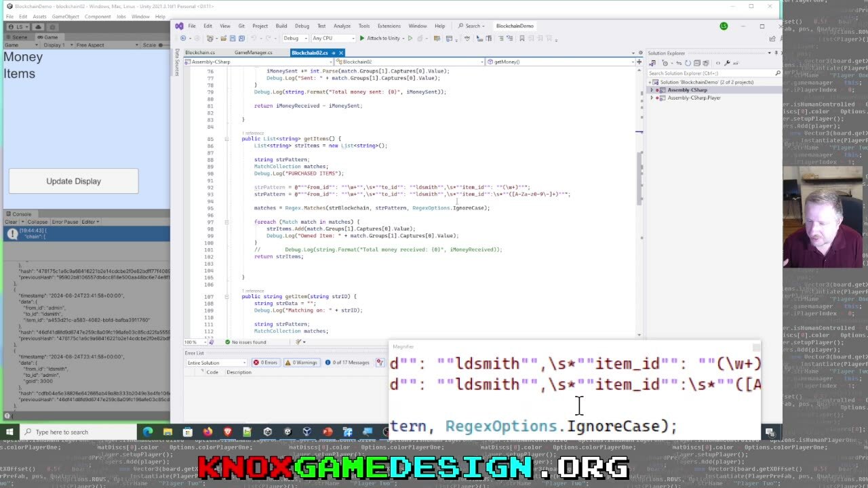This screenshot has width=868, height=488.
Task: Close the Blockchain02.cs tab
Action: coord(341,52)
